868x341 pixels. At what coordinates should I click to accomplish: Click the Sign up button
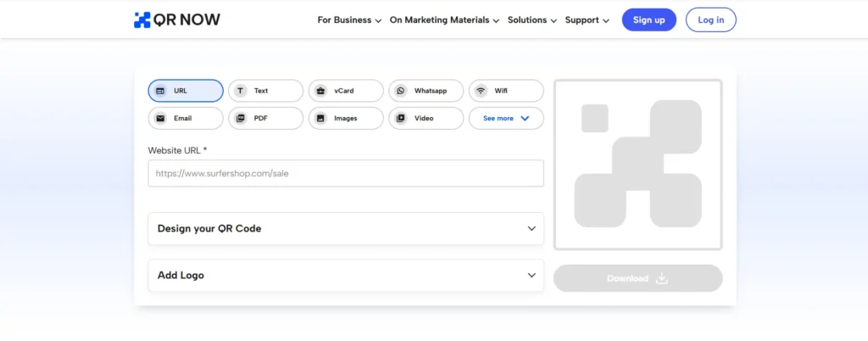648,20
